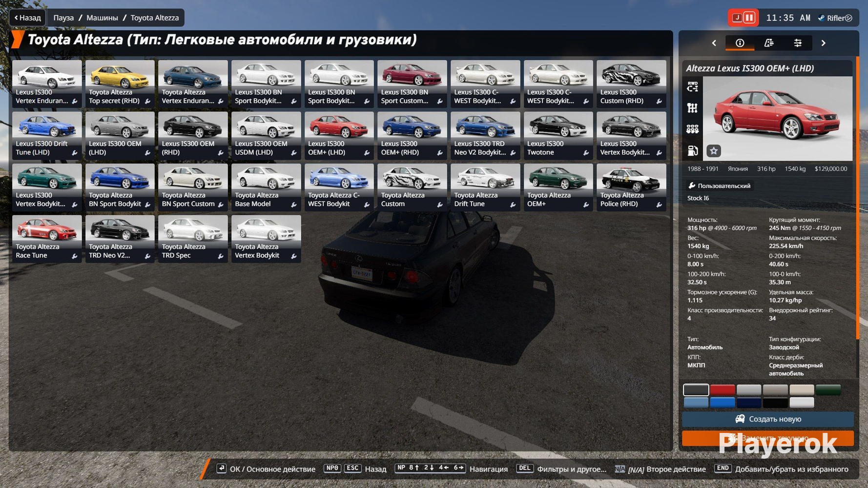
Task: Click the ESC key icon in bottom bar
Action: (352, 468)
